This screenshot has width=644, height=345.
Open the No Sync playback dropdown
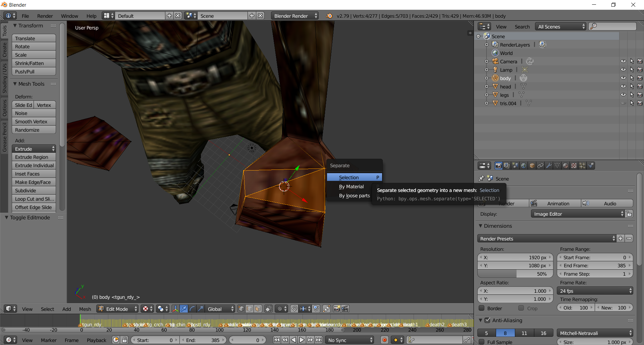[x=350, y=340]
